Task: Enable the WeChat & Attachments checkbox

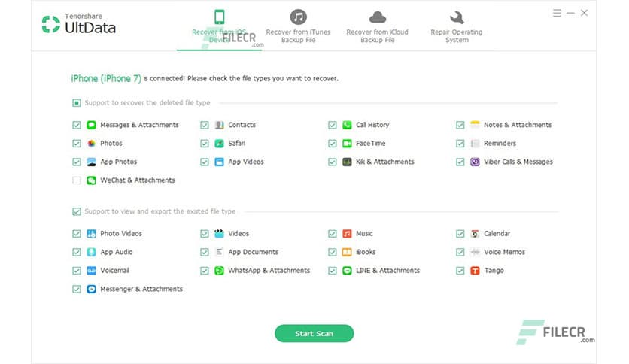Action: 77,180
